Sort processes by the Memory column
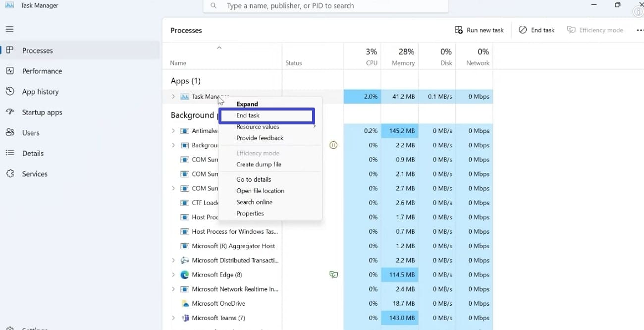 coord(403,57)
